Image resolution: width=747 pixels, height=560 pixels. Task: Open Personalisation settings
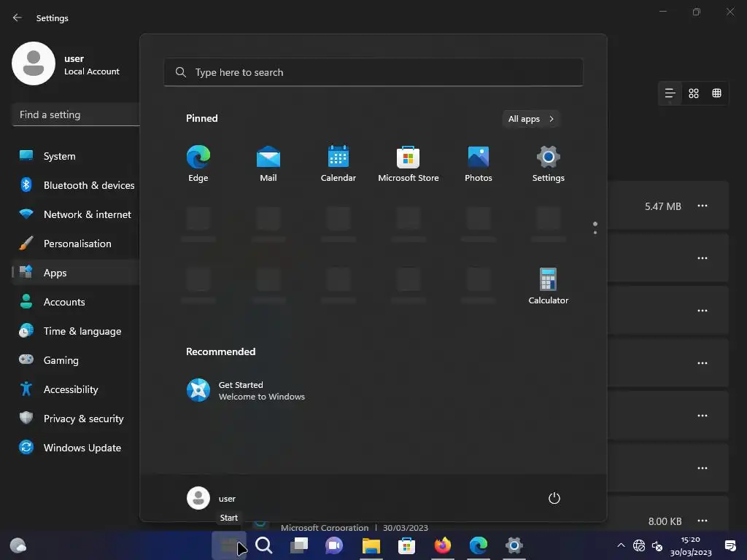(x=76, y=244)
